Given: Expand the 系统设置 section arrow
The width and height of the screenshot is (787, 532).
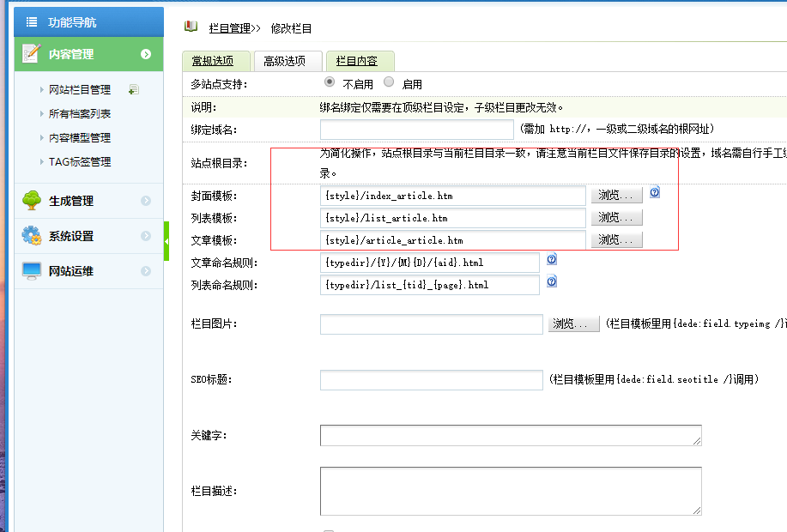Looking at the screenshot, I should 146,236.
